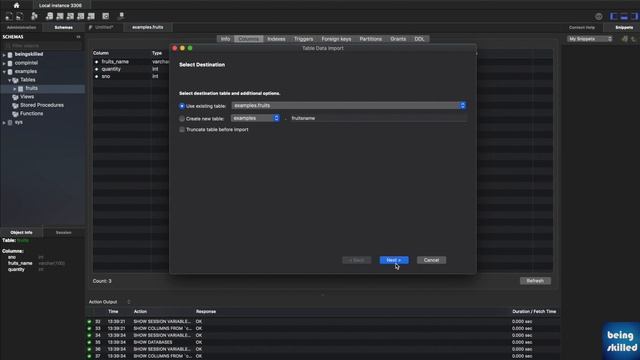Click the Functions folder icon
The image size is (640, 360).
pos(16,114)
